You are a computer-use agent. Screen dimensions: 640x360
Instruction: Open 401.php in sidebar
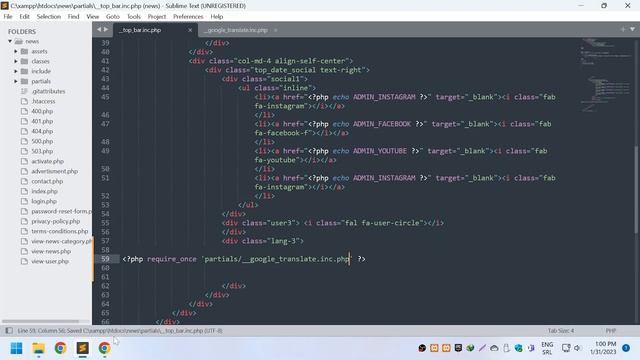pyautogui.click(x=42, y=121)
